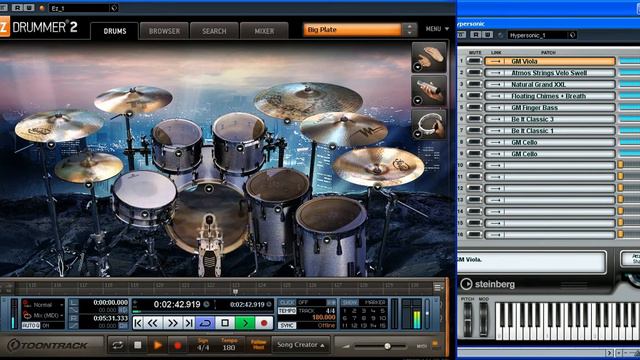Select the shaker percussion thumbnail
The image size is (640, 360).
[429, 91]
